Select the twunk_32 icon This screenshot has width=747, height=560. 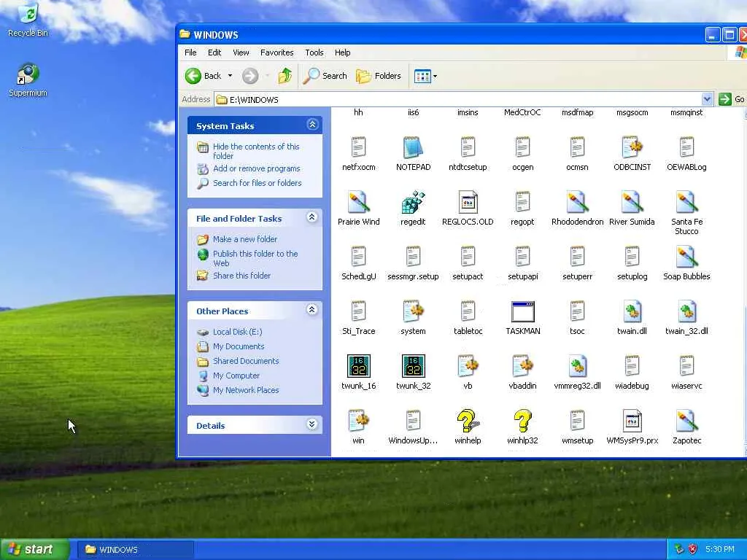click(x=413, y=366)
